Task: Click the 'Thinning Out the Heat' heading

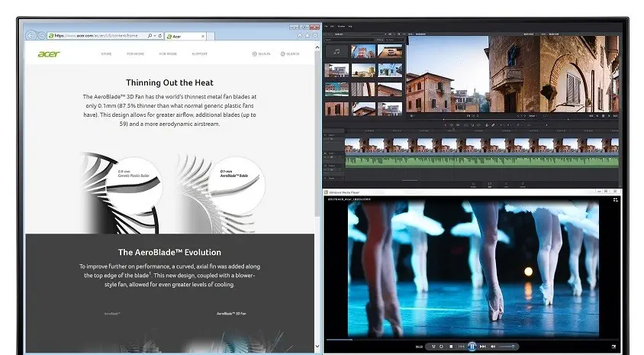Action: pos(169,82)
